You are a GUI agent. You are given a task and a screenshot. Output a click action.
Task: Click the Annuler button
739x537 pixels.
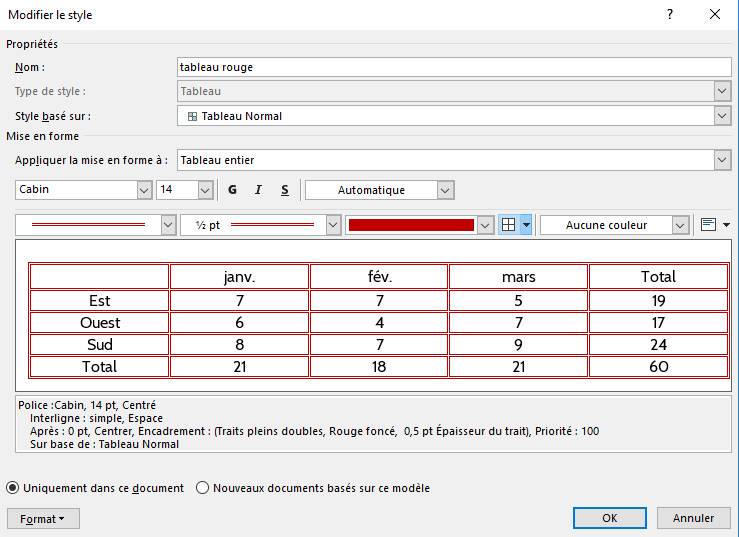coord(693,518)
